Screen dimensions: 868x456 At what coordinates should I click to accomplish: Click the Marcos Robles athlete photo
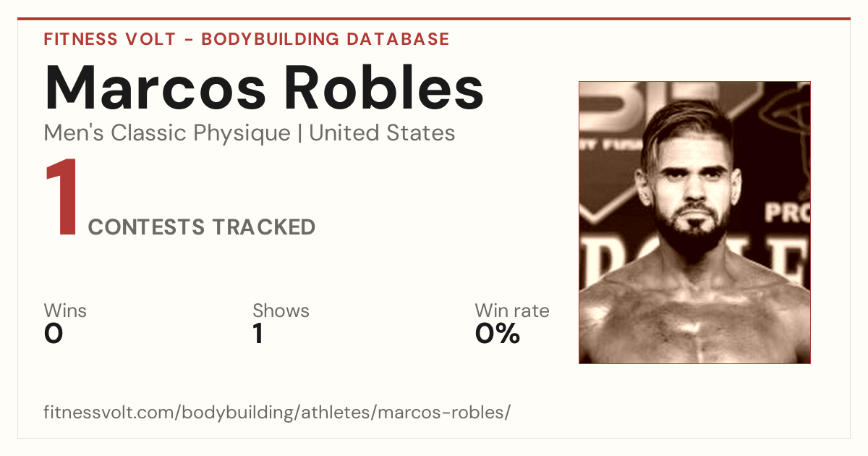694,222
